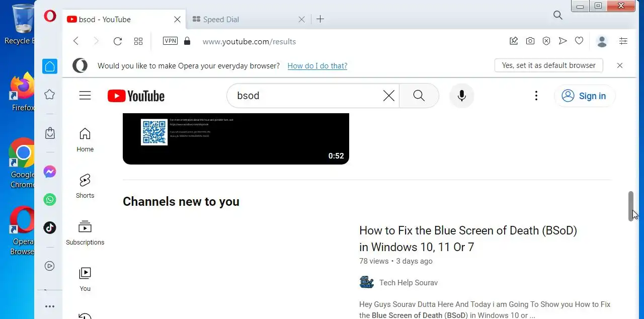Viewport: 644px width, 319px height.
Task: Open sidebar three-dots more options
Action: pos(50,306)
